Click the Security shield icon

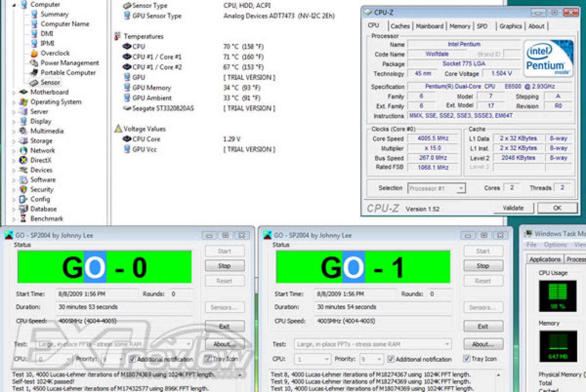coord(23,189)
